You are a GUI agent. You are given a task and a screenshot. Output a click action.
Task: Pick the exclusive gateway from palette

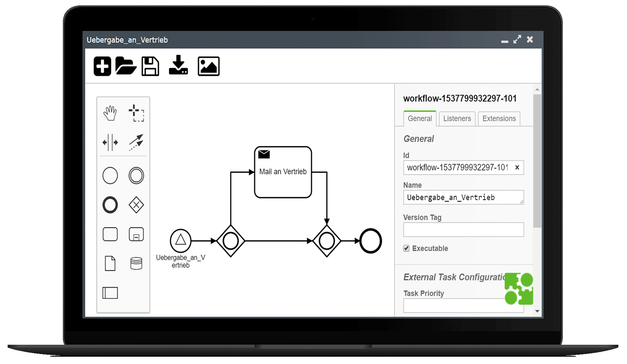point(136,205)
